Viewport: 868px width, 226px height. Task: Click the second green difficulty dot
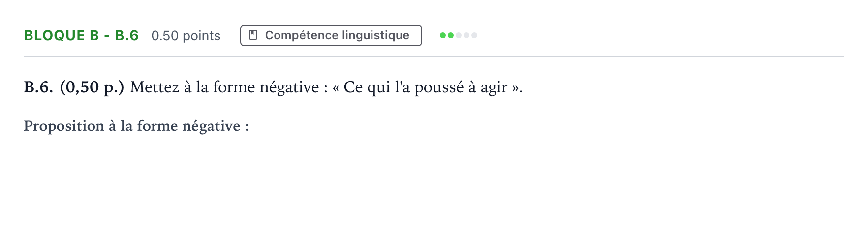pos(451,35)
